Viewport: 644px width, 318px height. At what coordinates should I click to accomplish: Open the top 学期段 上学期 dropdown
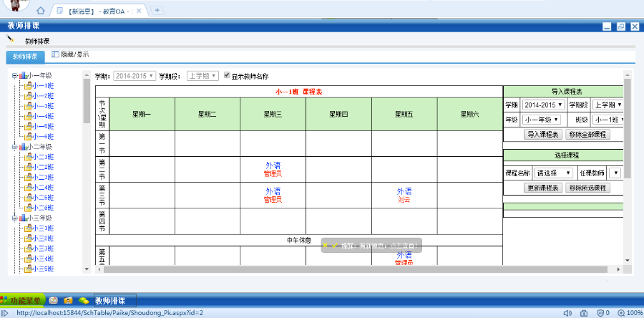[203, 76]
